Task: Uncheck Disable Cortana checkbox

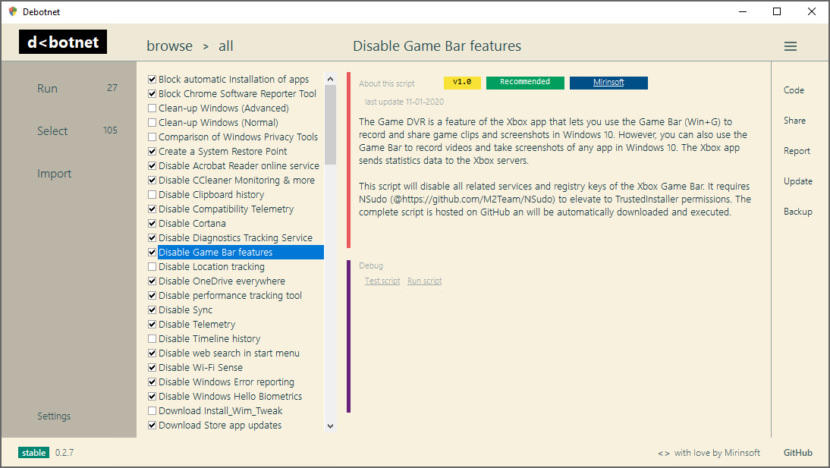Action: tap(152, 224)
